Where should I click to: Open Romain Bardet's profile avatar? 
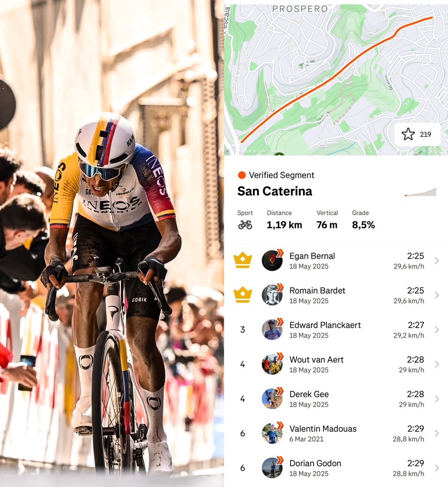(272, 295)
